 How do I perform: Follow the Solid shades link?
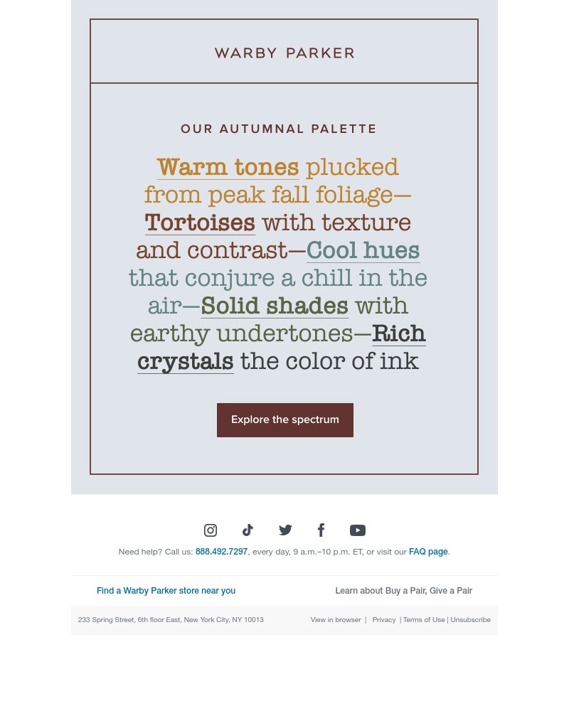point(275,306)
